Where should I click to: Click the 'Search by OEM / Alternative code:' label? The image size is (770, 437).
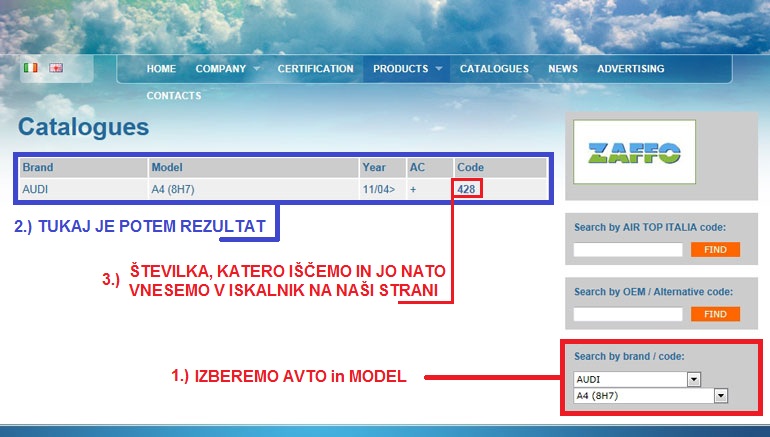coord(653,292)
